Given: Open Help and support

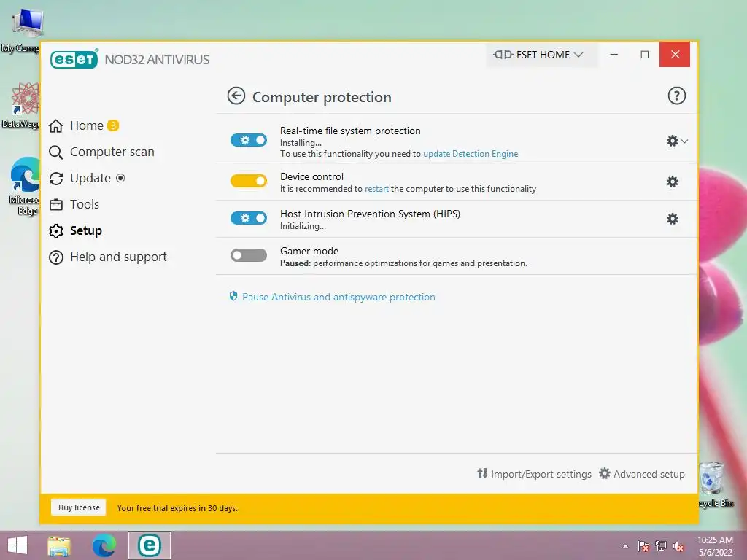Looking at the screenshot, I should (x=108, y=257).
